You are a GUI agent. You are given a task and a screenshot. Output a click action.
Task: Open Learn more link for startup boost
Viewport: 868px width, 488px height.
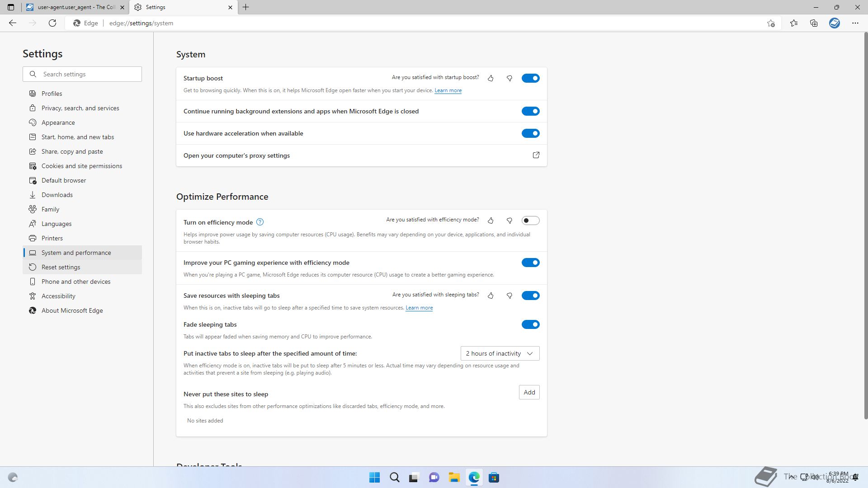(448, 90)
